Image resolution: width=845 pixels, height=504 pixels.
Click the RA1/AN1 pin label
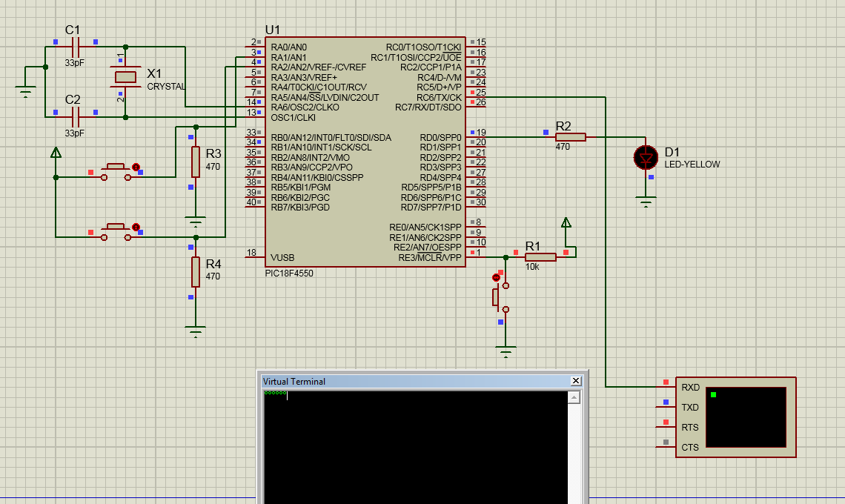point(288,58)
